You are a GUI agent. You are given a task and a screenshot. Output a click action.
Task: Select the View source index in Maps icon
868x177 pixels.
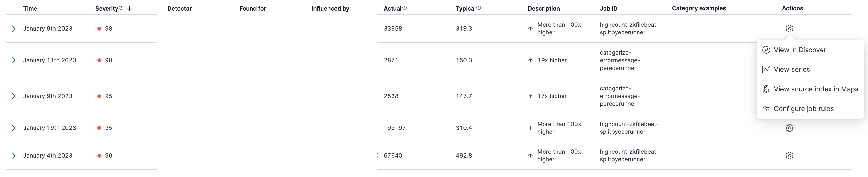[766, 89]
